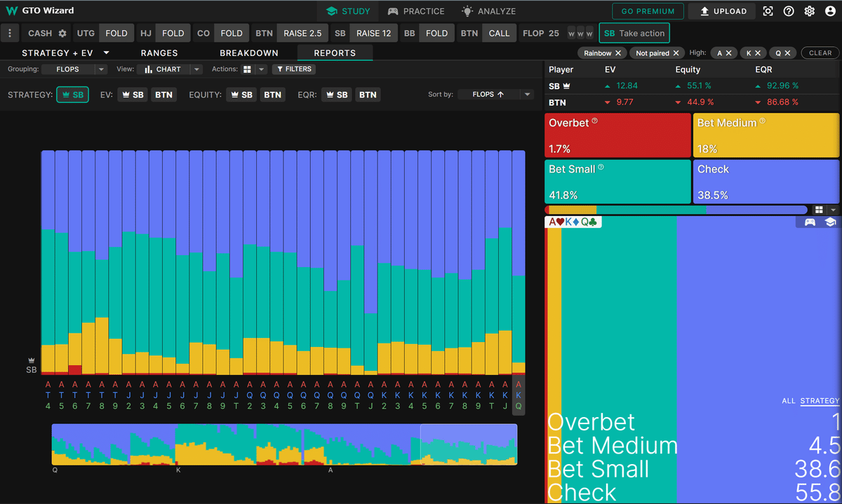Expand the Grouping FLOPS dropdown

point(74,69)
